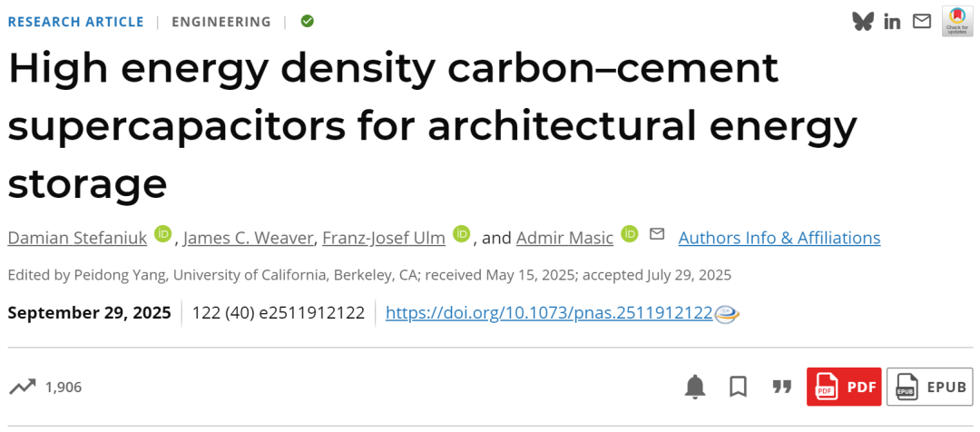The height and width of the screenshot is (432, 980).
Task: Open the DOI link
Action: point(549,313)
